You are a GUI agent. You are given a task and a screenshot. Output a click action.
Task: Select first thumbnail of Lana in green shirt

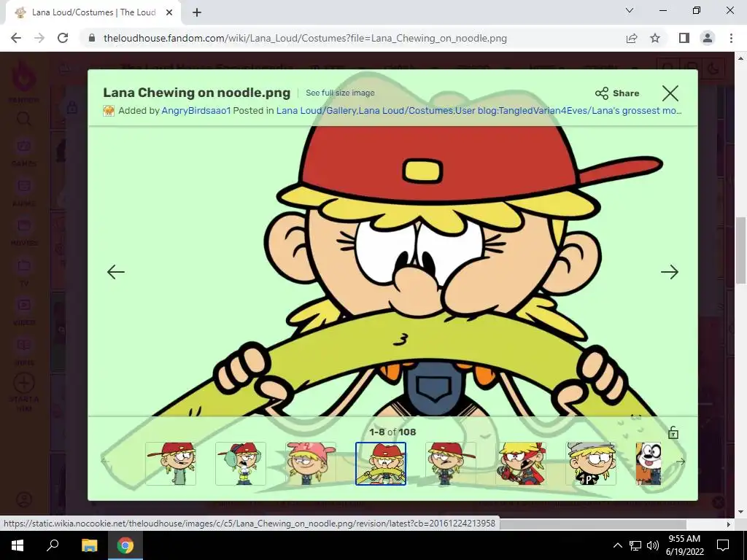(x=171, y=463)
